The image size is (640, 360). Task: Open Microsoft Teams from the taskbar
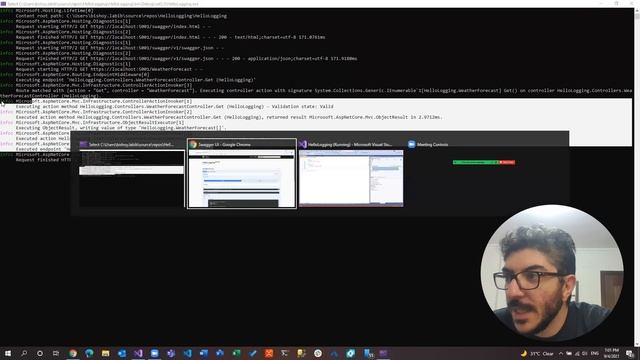171,353
